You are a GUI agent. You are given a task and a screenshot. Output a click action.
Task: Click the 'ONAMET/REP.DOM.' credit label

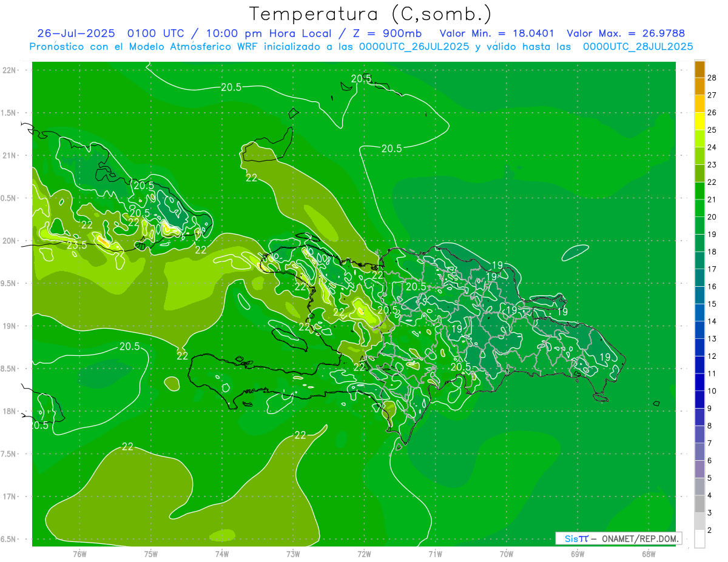pyautogui.click(x=639, y=538)
